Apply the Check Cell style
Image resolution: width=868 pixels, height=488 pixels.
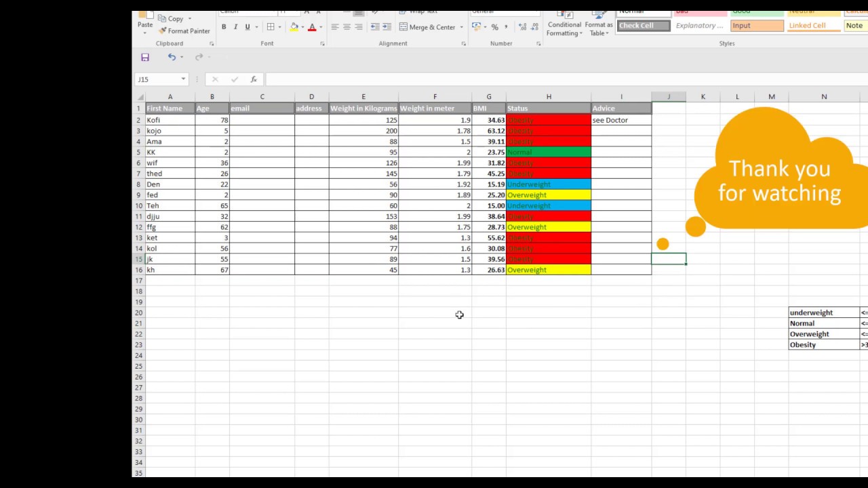pos(644,26)
